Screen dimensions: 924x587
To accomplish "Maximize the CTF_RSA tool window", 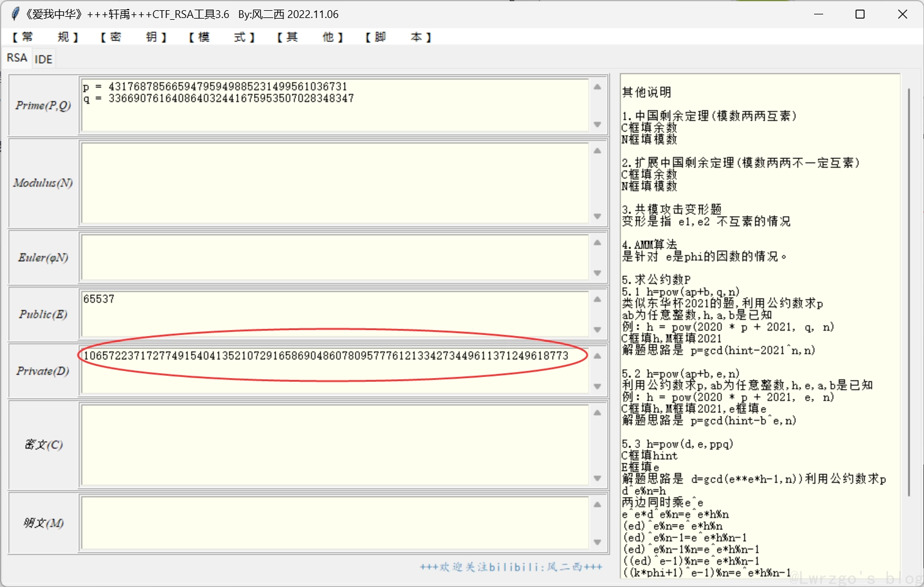I will tap(860, 14).
